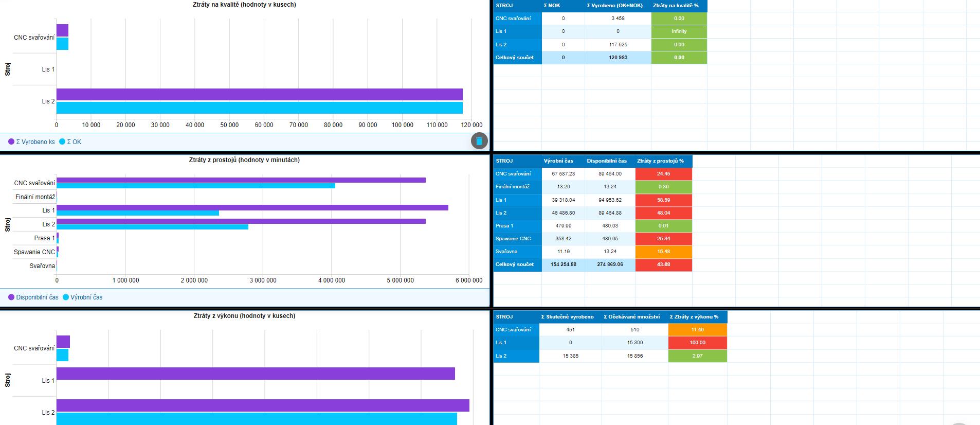
Task: Select green cell 2.97 for Lis 2
Action: tap(698, 356)
